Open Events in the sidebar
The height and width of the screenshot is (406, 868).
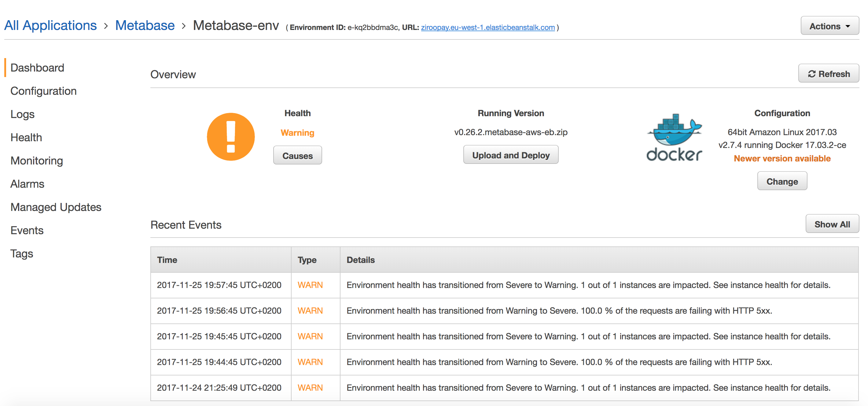click(27, 231)
